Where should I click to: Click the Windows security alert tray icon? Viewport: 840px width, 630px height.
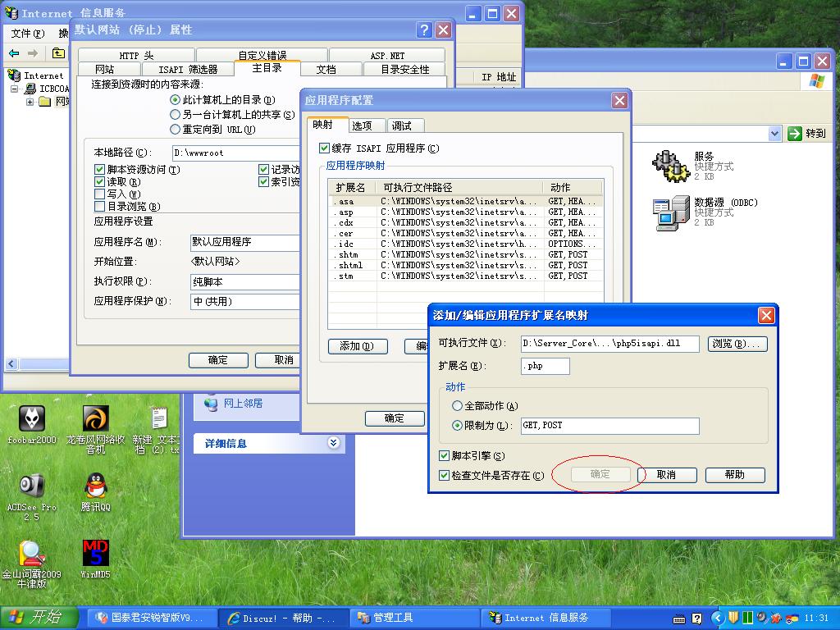792,618
